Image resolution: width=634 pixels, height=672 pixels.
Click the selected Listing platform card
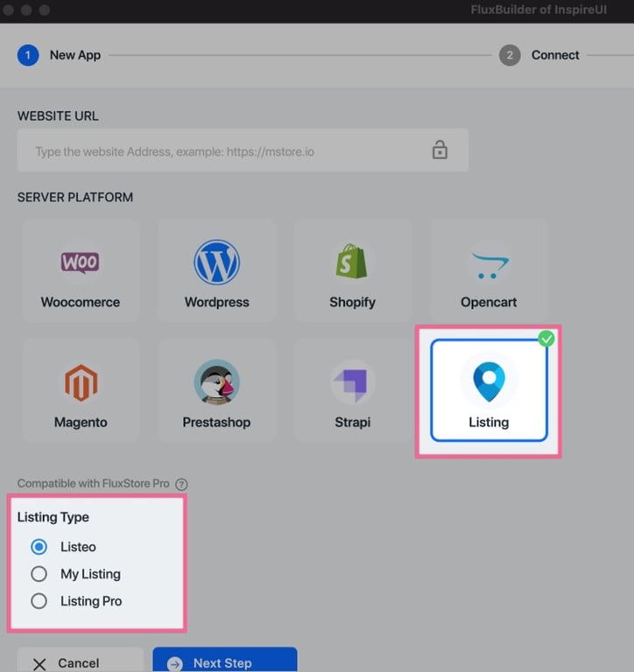[x=489, y=390]
